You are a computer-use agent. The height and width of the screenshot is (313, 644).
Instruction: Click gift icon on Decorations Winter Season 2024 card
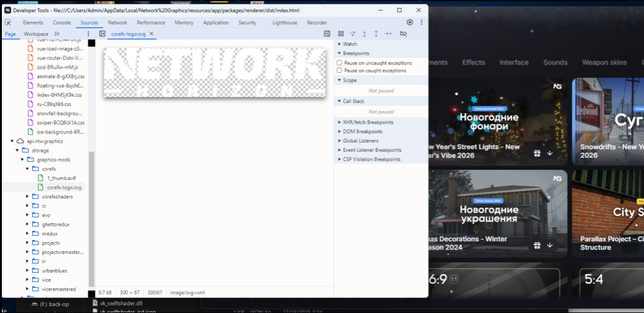pyautogui.click(x=537, y=245)
